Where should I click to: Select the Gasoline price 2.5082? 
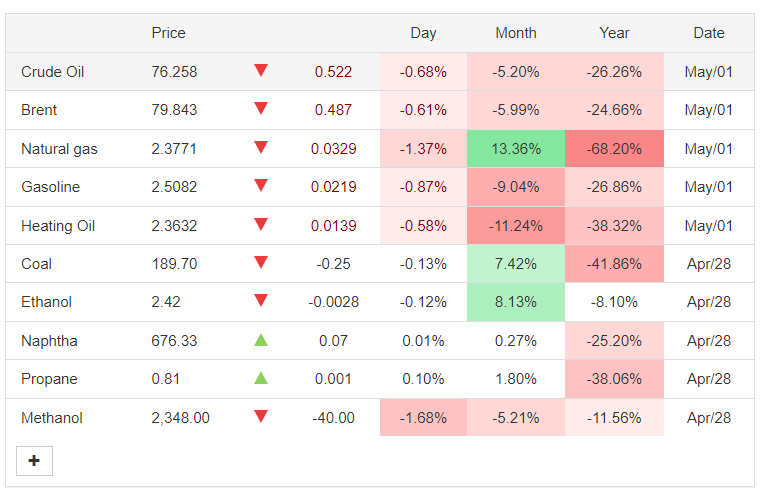pyautogui.click(x=174, y=187)
